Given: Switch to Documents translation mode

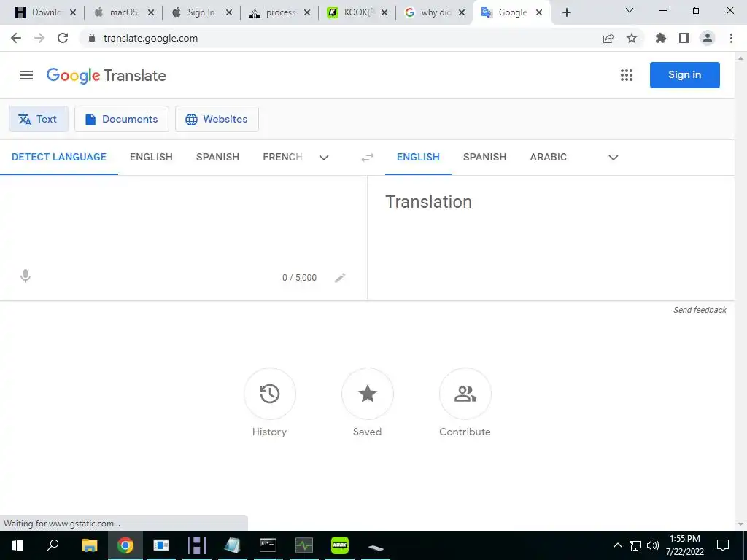Looking at the screenshot, I should [122, 119].
